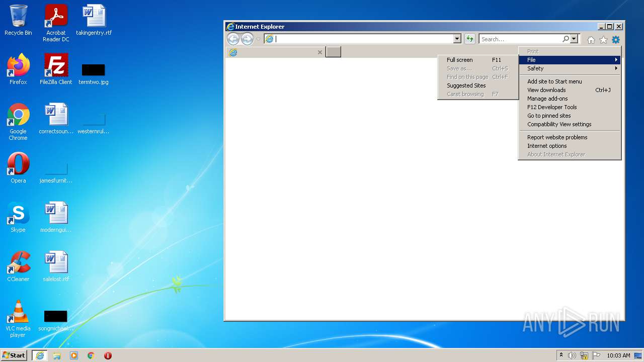The width and height of the screenshot is (644, 362).
Task: Click the Back navigation arrow in Internet Explorer
Action: (233, 39)
